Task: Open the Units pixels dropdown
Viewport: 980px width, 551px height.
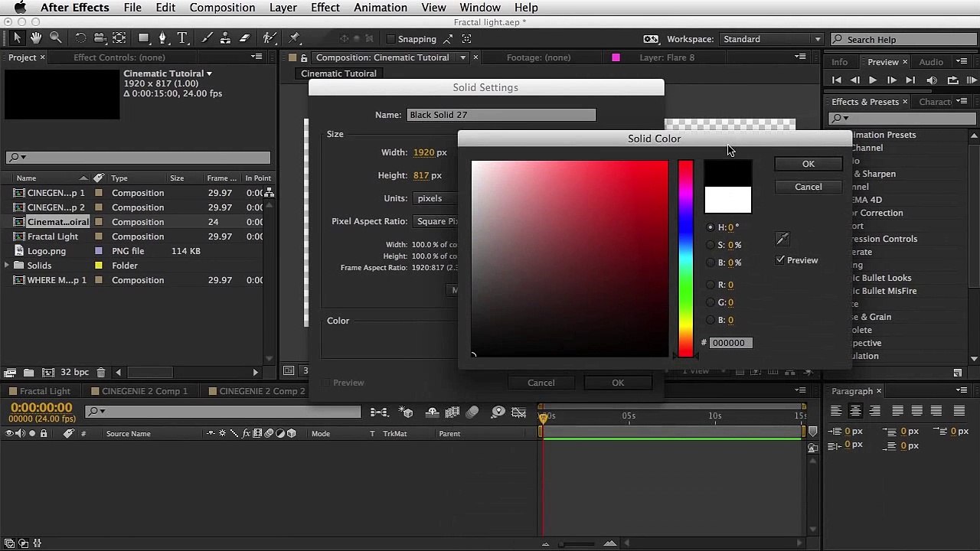Action: click(x=435, y=198)
